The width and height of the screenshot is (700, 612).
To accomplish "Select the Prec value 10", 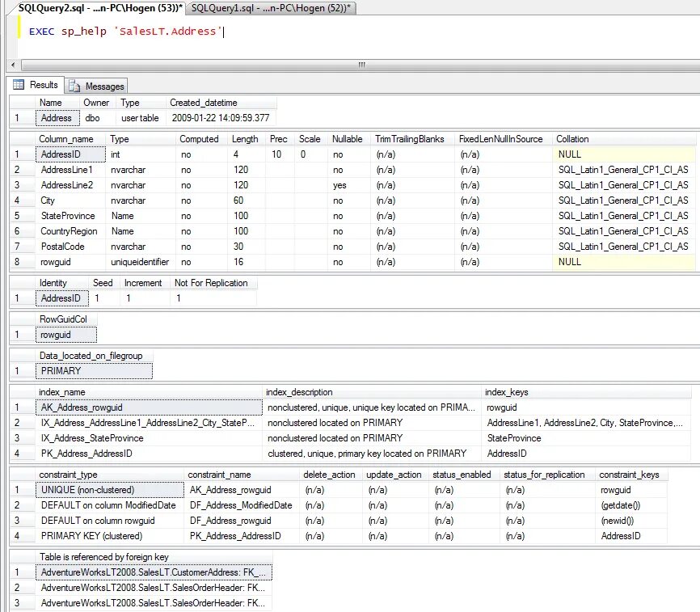I will point(280,154).
